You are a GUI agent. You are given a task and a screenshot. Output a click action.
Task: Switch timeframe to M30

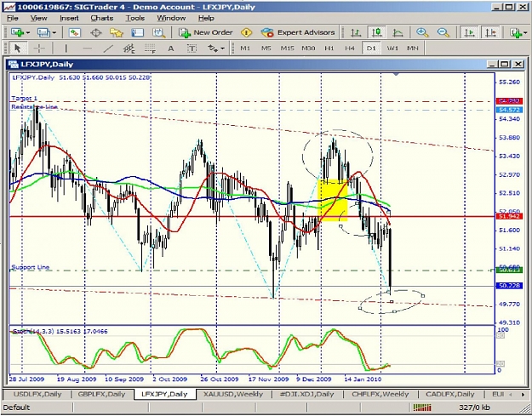(x=308, y=48)
